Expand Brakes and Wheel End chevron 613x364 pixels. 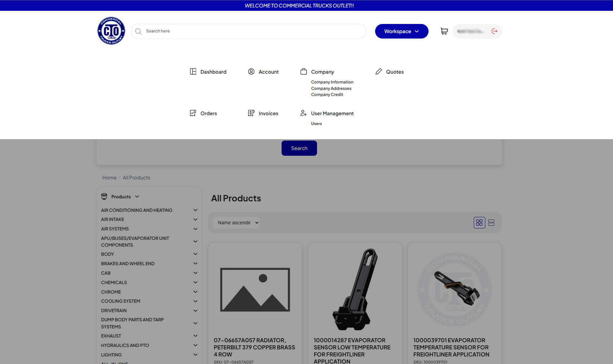coord(195,263)
